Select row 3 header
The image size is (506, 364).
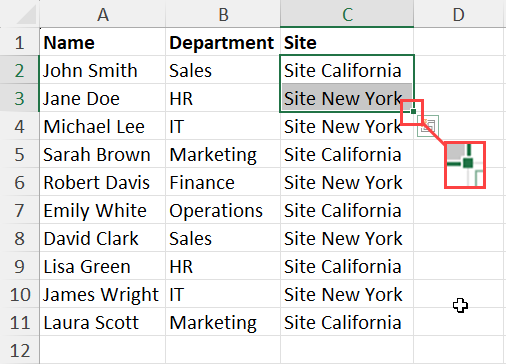coord(20,98)
